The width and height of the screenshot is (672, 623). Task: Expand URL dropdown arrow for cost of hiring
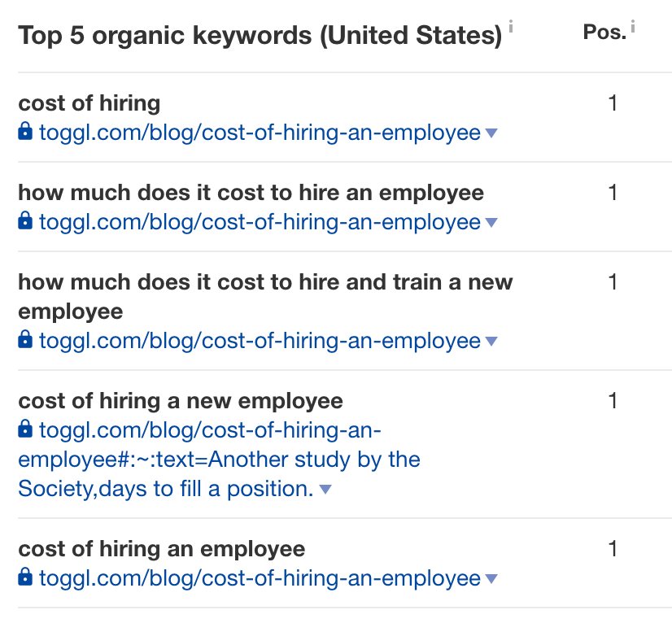(x=491, y=133)
